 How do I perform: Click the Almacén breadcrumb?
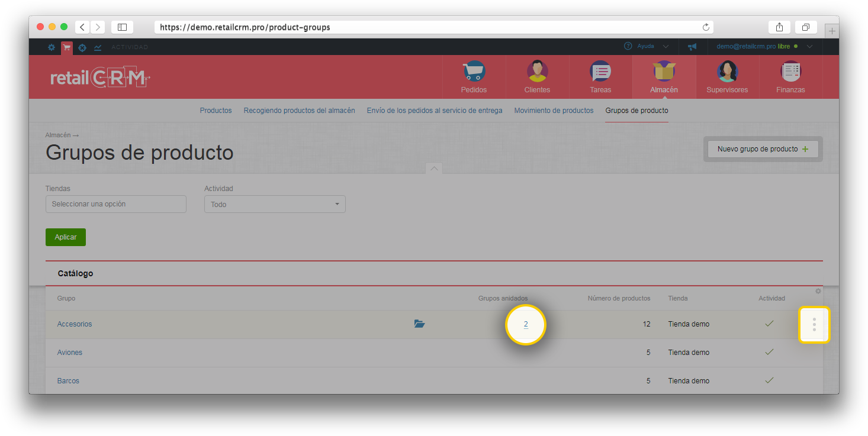[x=58, y=135]
